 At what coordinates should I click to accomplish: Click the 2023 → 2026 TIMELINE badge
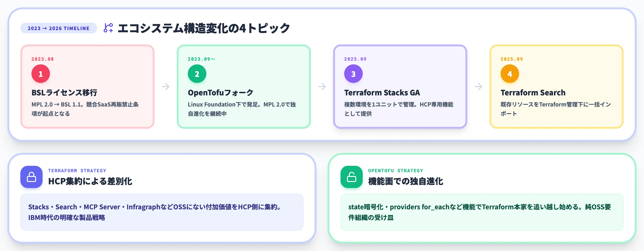(59, 28)
